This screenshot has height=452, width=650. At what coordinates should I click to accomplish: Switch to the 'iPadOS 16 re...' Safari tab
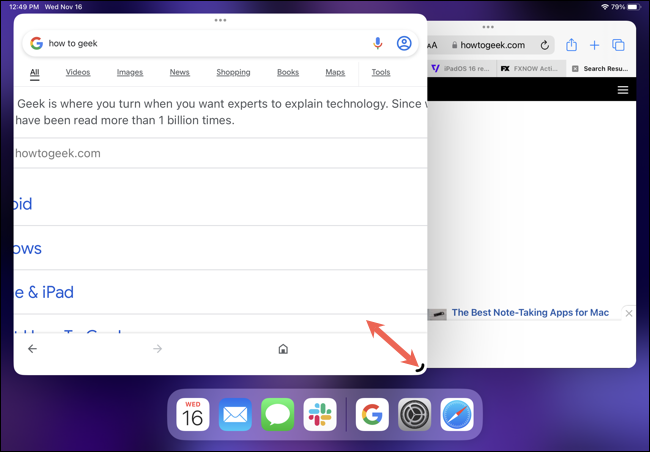tap(462, 68)
